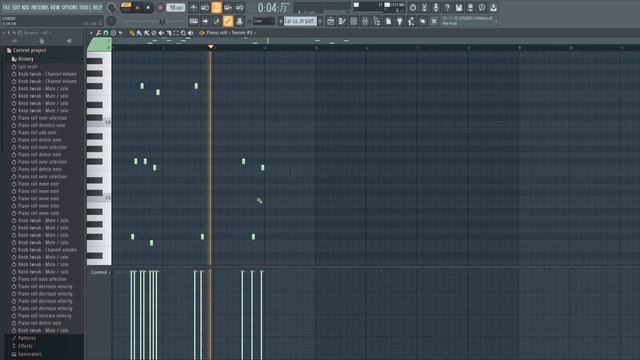Click the slider handle beside the pitch knob

pos(162,21)
